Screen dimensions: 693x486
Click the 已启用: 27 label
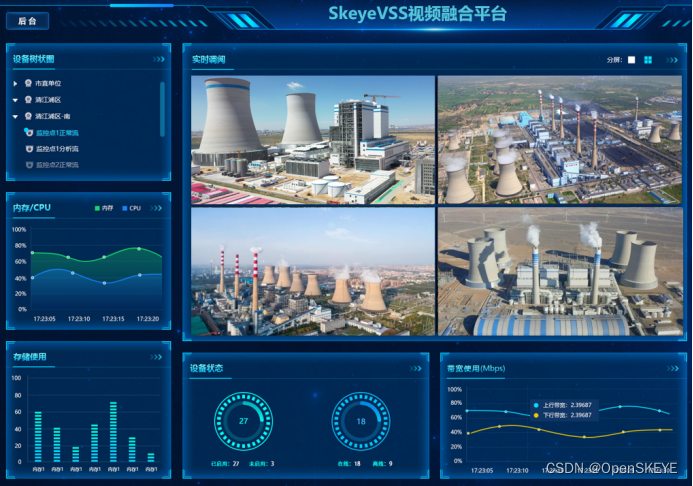click(x=225, y=463)
